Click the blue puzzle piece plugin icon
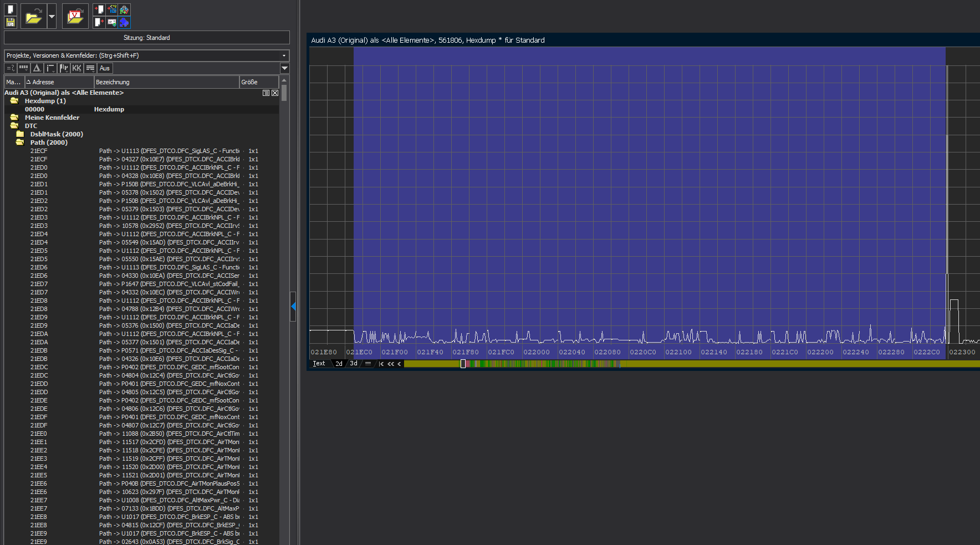The width and height of the screenshot is (980, 545). [x=124, y=22]
